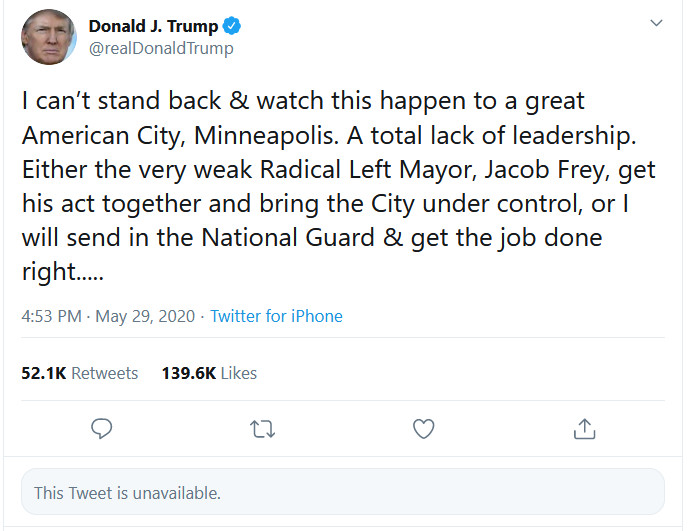Open the Twitter for iPhone source link
The width and height of the screenshot is (693, 531).
point(276,316)
